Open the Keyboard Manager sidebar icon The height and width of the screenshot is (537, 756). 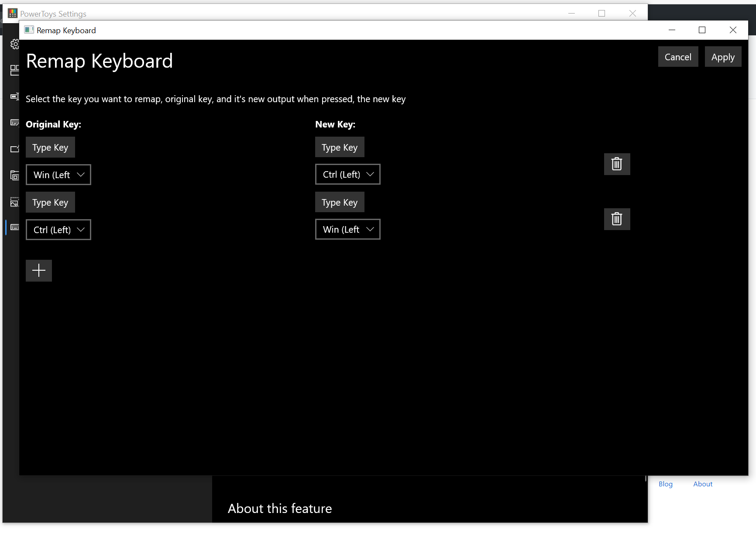pyautogui.click(x=14, y=227)
